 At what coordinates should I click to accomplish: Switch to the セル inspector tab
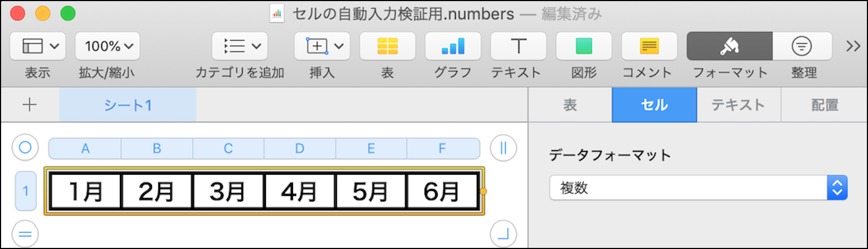pyautogui.click(x=654, y=105)
